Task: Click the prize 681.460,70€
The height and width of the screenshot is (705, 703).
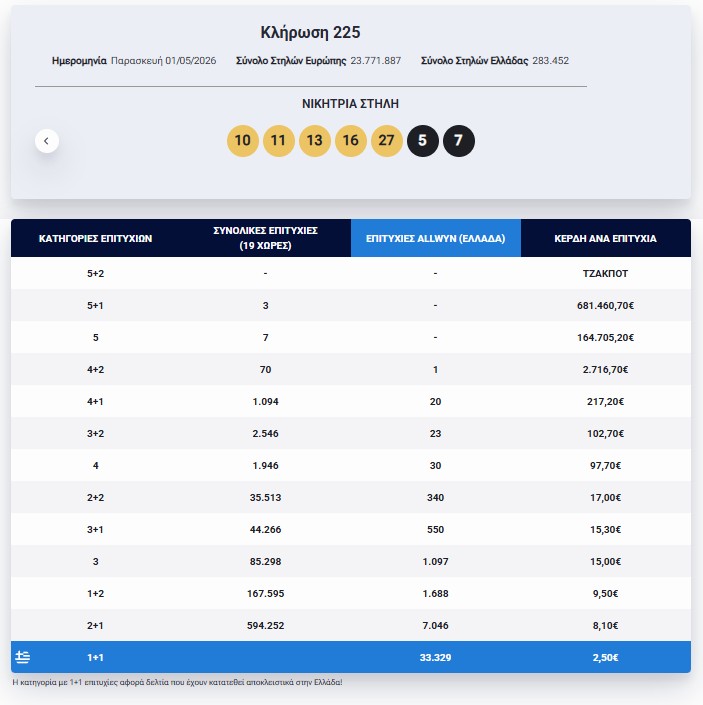Action: coord(605,305)
